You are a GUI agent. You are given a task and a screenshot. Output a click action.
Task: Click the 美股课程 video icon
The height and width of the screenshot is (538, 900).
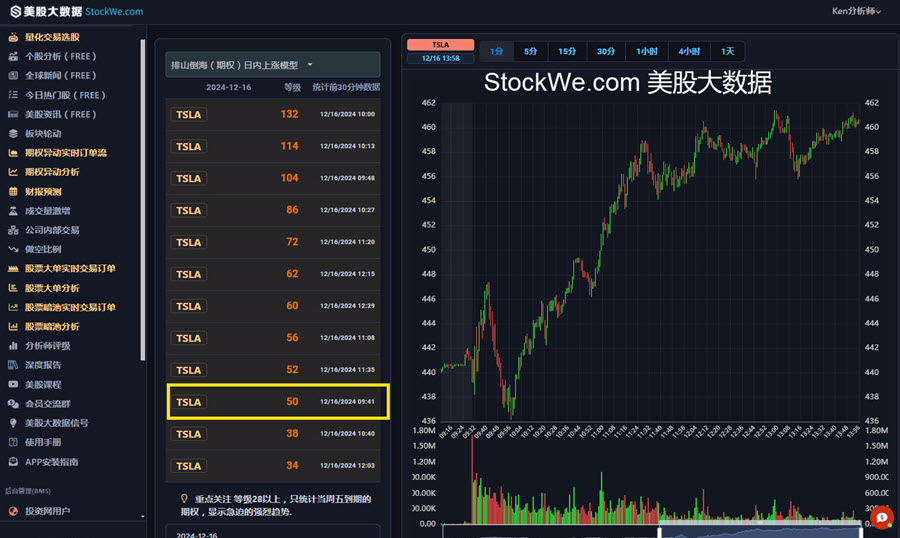coord(13,384)
